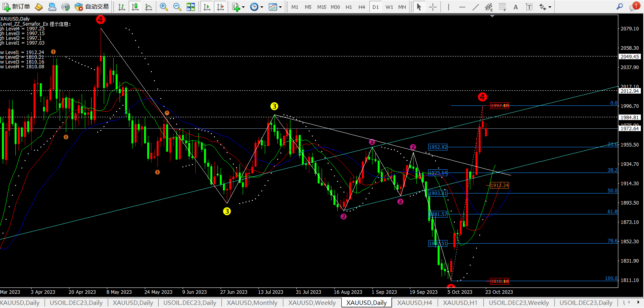Click the data center cloud icon left of the signals icon
Viewport: 644px width, 308px height.
[52, 7]
